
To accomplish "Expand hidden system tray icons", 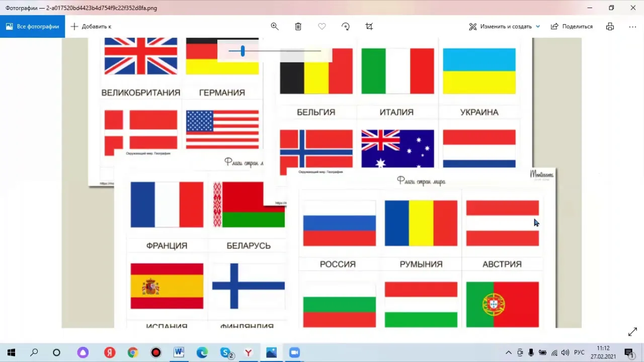I will click(x=509, y=353).
